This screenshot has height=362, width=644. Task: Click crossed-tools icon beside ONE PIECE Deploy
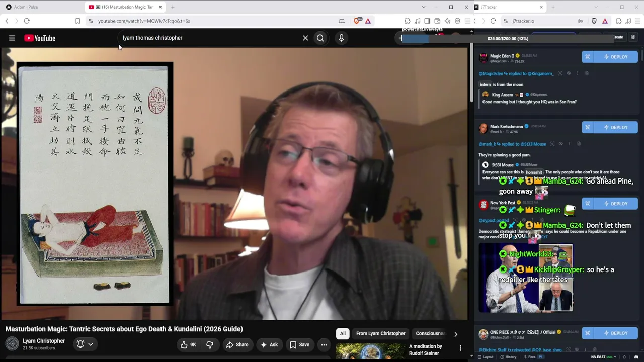coord(588,333)
